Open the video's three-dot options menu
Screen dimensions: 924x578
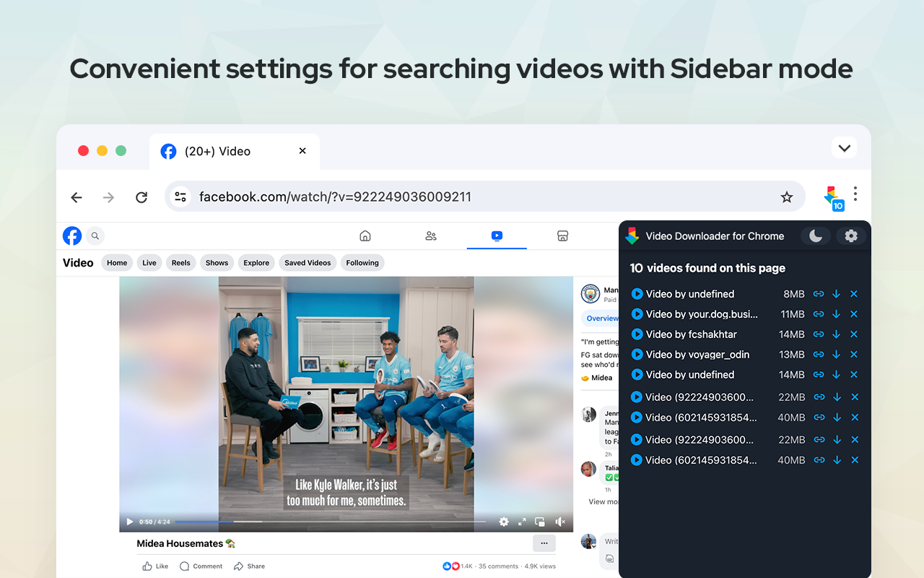[x=544, y=543]
